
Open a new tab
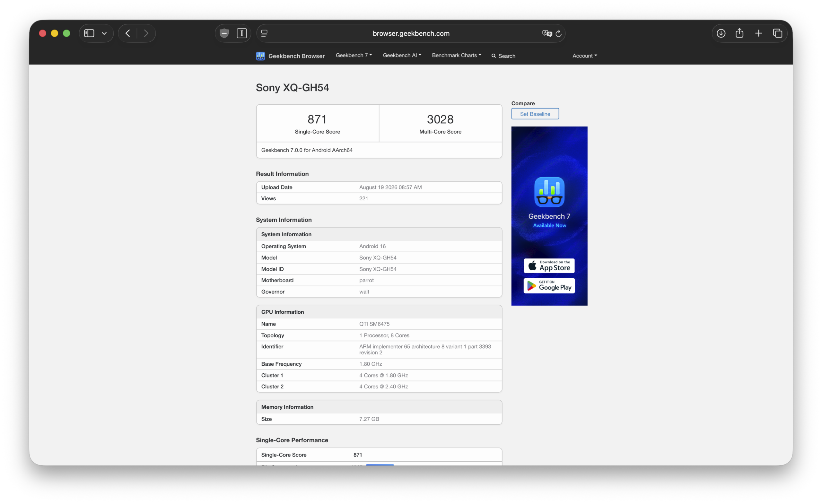[x=759, y=33]
